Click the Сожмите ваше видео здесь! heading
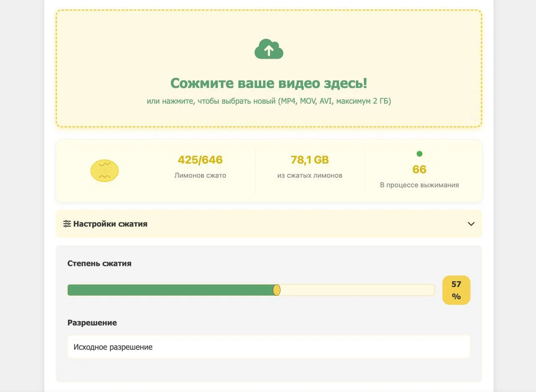 [269, 83]
